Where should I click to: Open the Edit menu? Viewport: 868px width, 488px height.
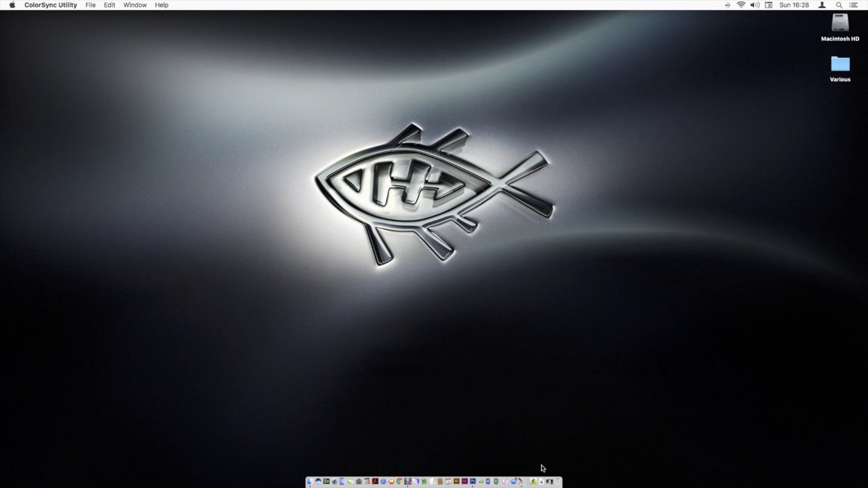(x=109, y=5)
